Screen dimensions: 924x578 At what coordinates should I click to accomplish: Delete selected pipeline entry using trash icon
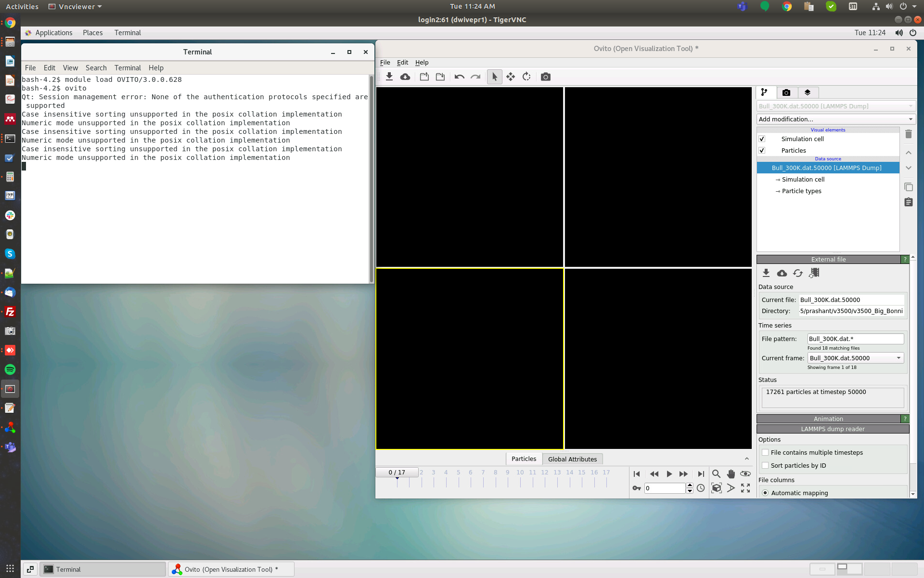(909, 134)
